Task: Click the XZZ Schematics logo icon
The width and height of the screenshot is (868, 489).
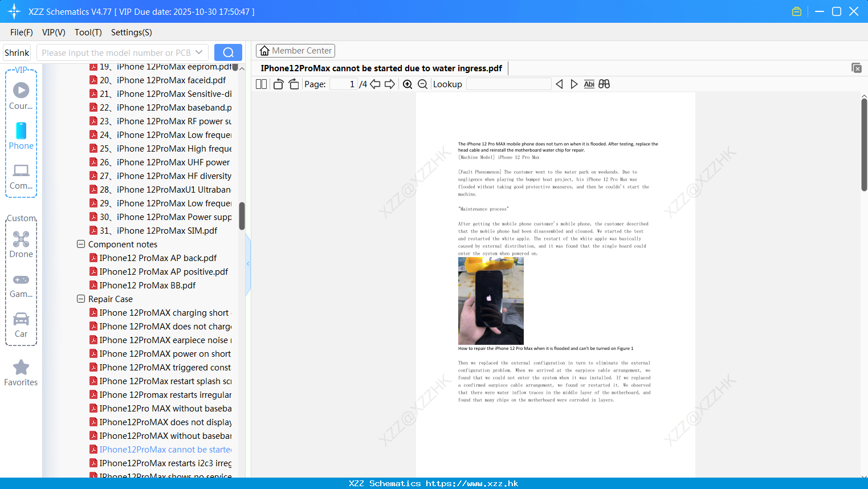Action: click(x=14, y=11)
